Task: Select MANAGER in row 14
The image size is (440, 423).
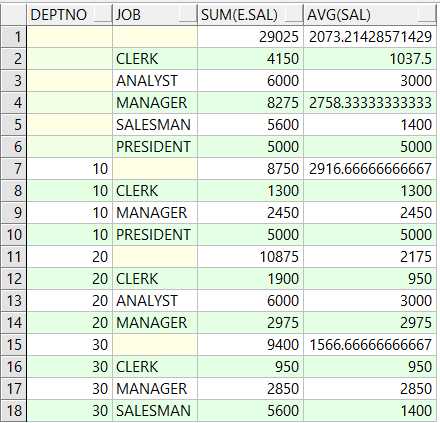Action: 155,323
